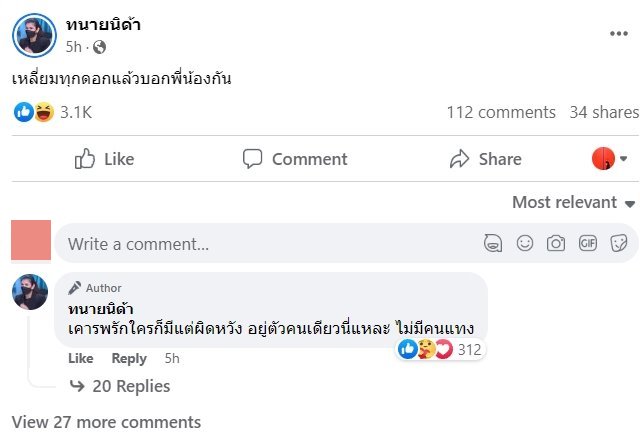Open the 112 comments link
The image size is (640, 440).
click(x=501, y=112)
